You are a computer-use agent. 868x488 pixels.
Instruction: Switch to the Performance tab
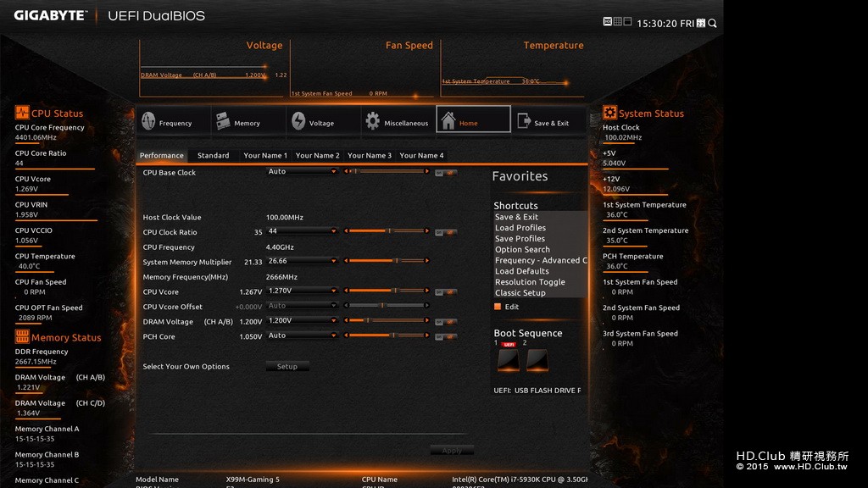(x=162, y=156)
